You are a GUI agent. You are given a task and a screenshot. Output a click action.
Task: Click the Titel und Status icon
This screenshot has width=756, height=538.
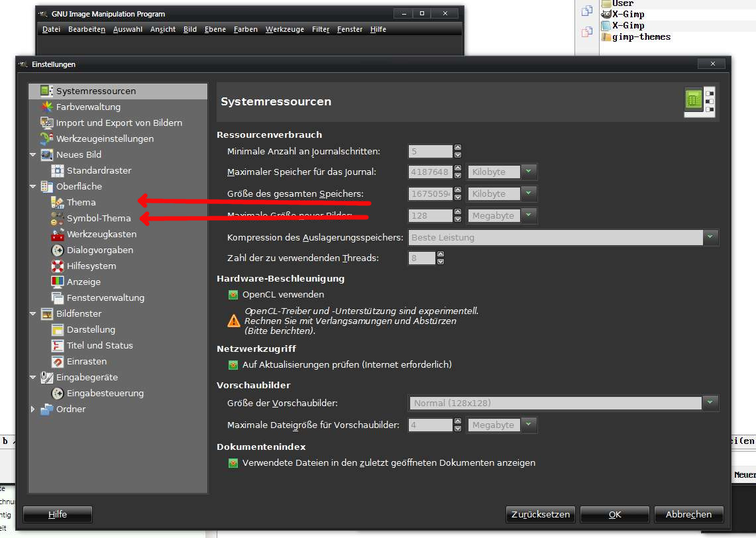58,346
